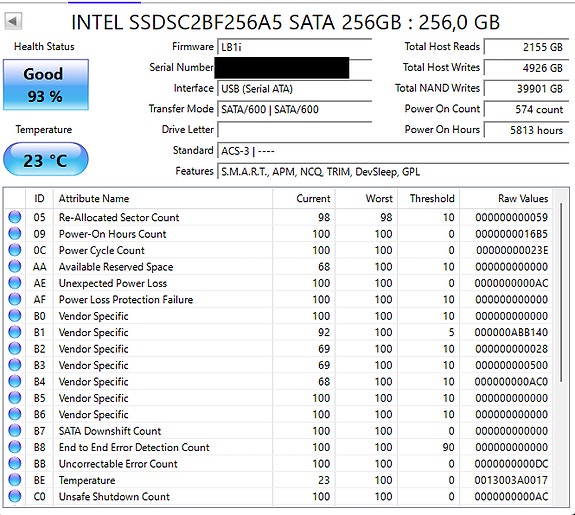575x515 pixels.
Task: Click status icon of Unexpected Power Loss row
Action: click(15, 283)
